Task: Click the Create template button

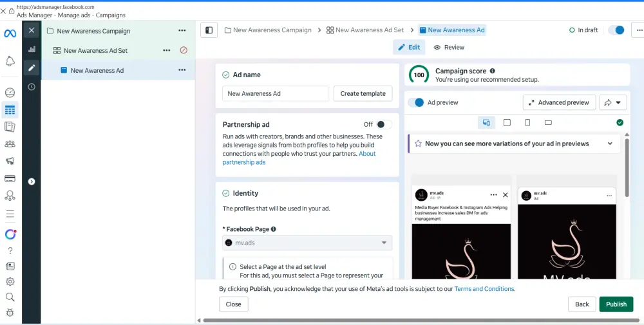Action: click(x=363, y=93)
